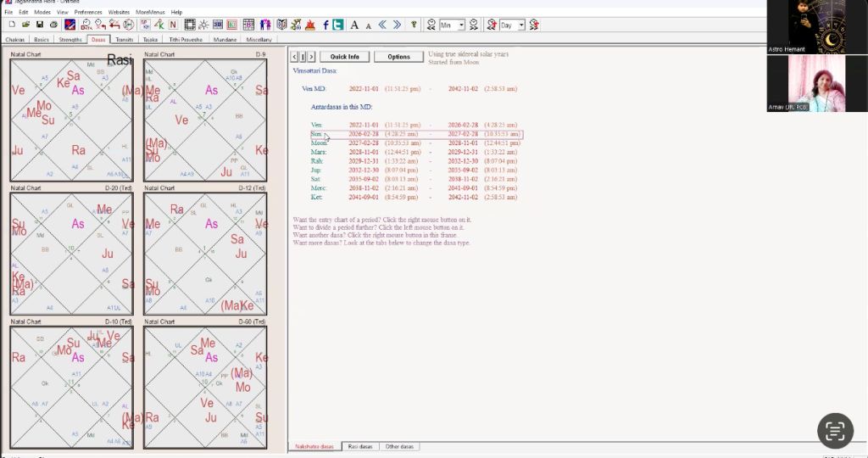This screenshot has width=868, height=458.
Task: Click the double left chevron icon
Action: [x=382, y=25]
